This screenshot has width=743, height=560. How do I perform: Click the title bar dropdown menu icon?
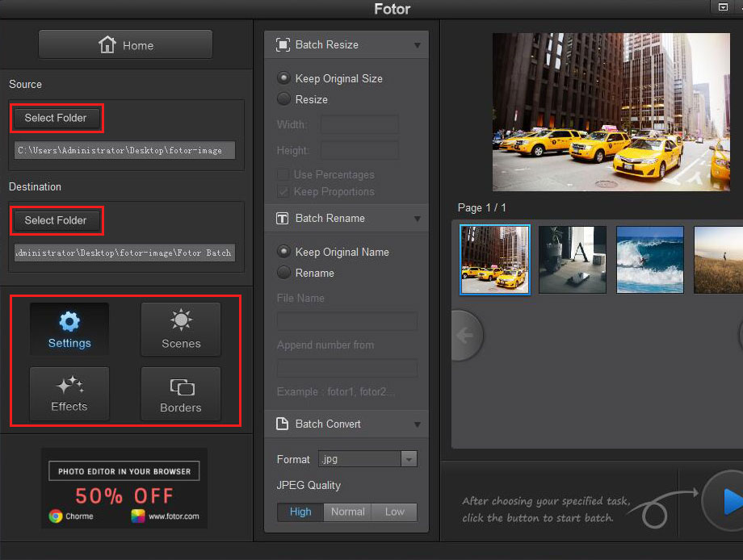(x=721, y=7)
